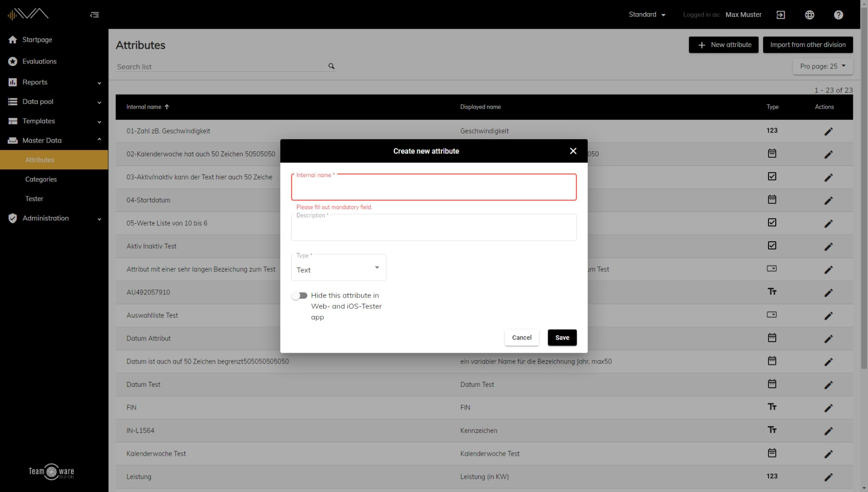Edit the 05-Werte Liste attribute
The width and height of the screenshot is (868, 492).
[828, 223]
